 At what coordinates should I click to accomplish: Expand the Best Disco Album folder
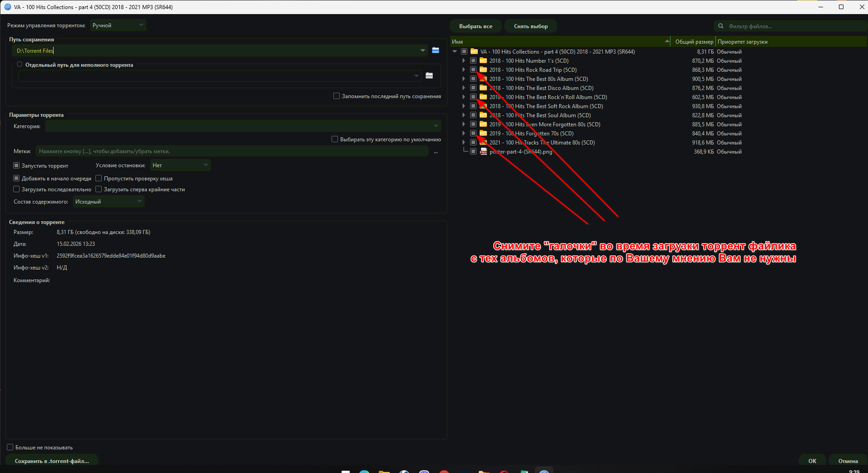(x=463, y=88)
